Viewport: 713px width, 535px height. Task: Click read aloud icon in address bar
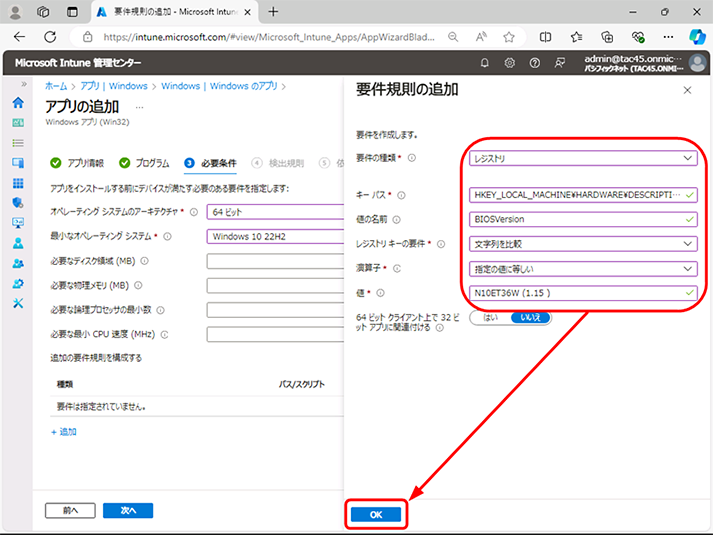481,37
